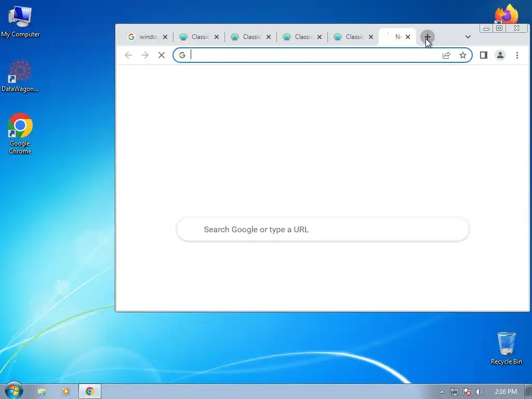Bookmark this tab with the star icon
The image size is (532, 399).
pyautogui.click(x=463, y=55)
